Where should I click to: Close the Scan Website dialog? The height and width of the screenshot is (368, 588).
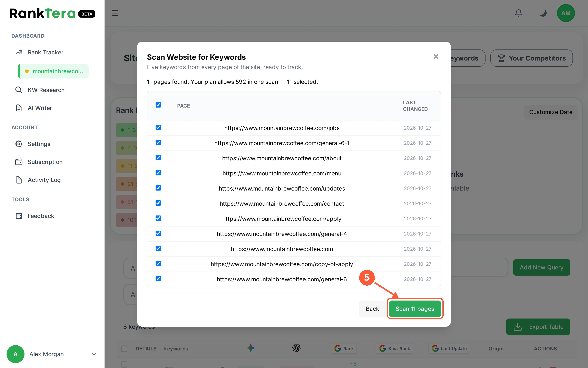(x=436, y=56)
